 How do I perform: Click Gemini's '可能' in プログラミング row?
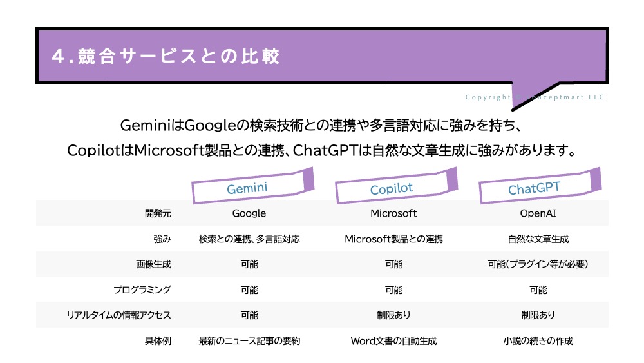pyautogui.click(x=249, y=290)
